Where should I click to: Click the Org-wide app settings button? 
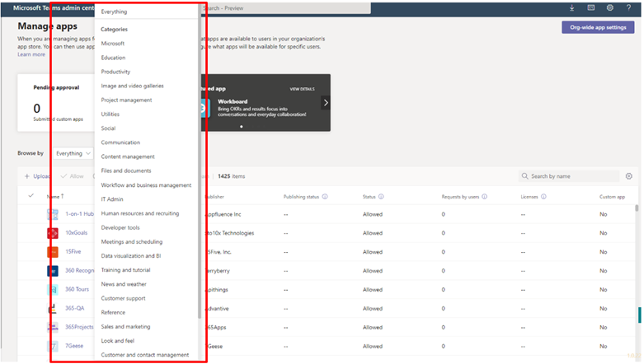tap(598, 27)
